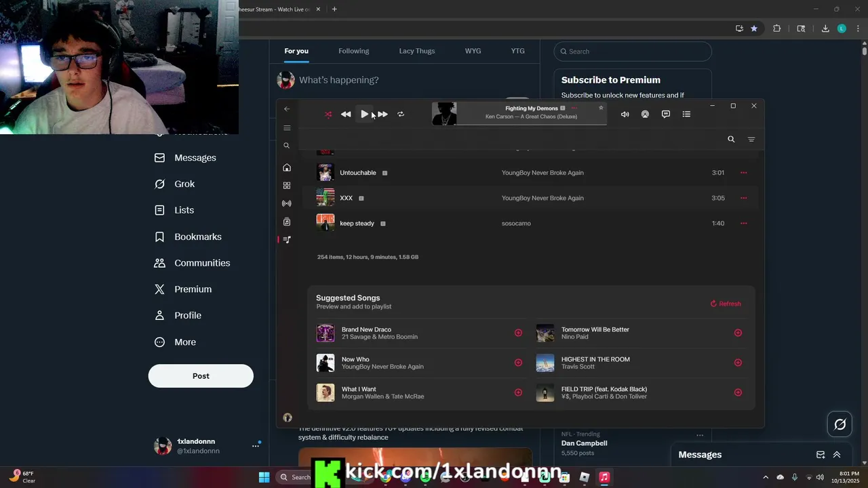Open Messages in X sidebar
This screenshot has width=868, height=488.
[185, 158]
